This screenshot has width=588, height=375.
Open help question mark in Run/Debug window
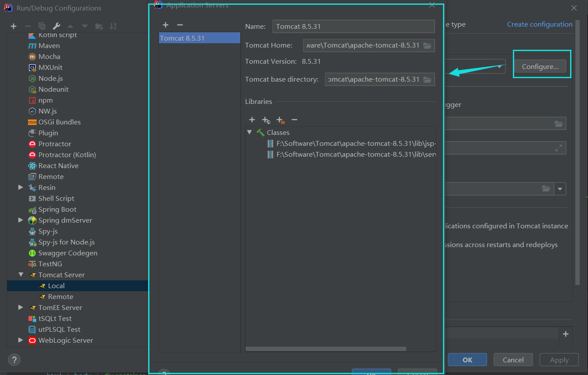coord(14,360)
